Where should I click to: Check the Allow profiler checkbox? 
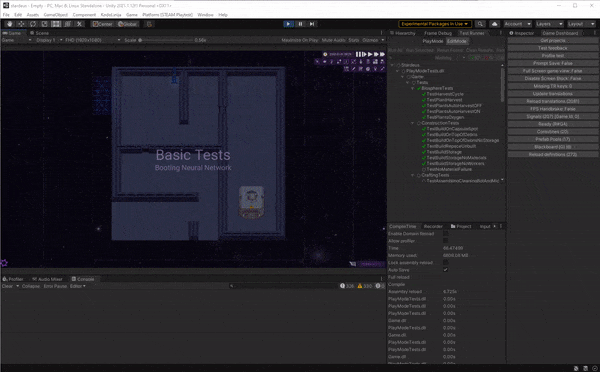pyautogui.click(x=445, y=241)
